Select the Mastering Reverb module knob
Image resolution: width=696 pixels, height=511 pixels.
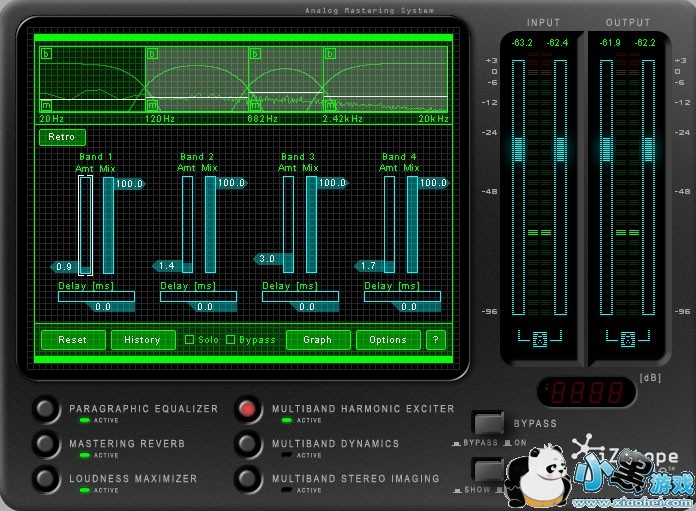click(46, 444)
